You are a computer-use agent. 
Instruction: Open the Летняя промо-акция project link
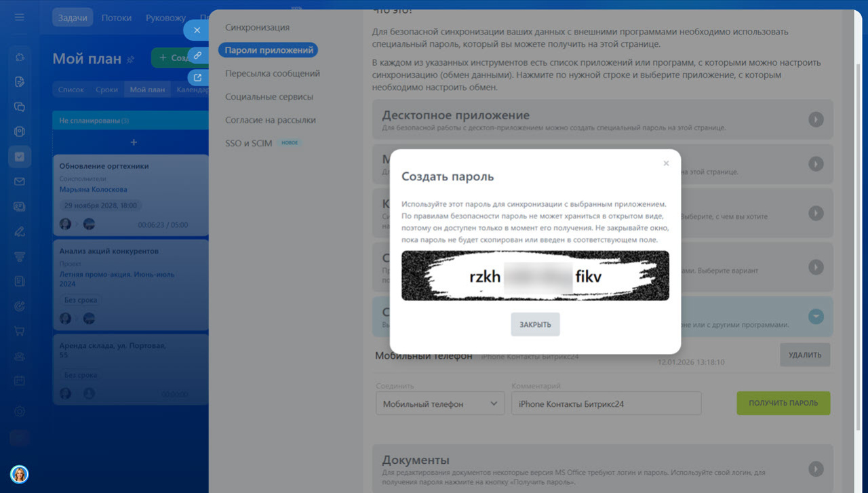coord(117,279)
